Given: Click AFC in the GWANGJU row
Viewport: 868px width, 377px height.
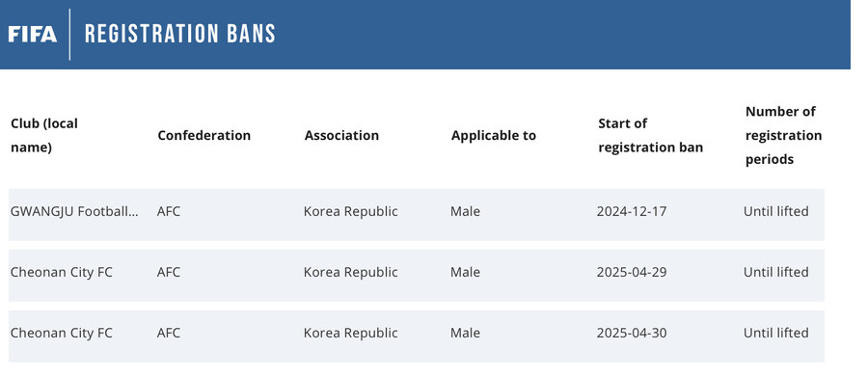Looking at the screenshot, I should click(168, 211).
